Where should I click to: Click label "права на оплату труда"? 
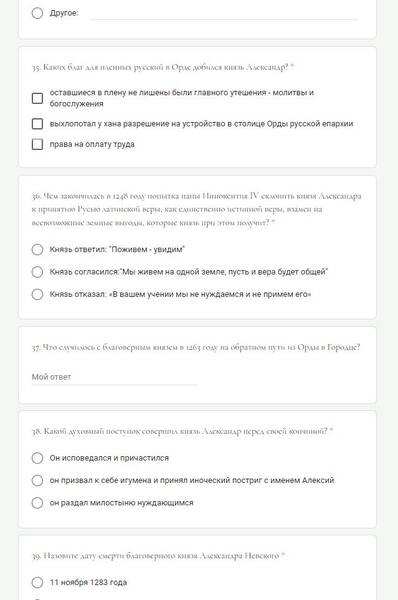pos(92,144)
